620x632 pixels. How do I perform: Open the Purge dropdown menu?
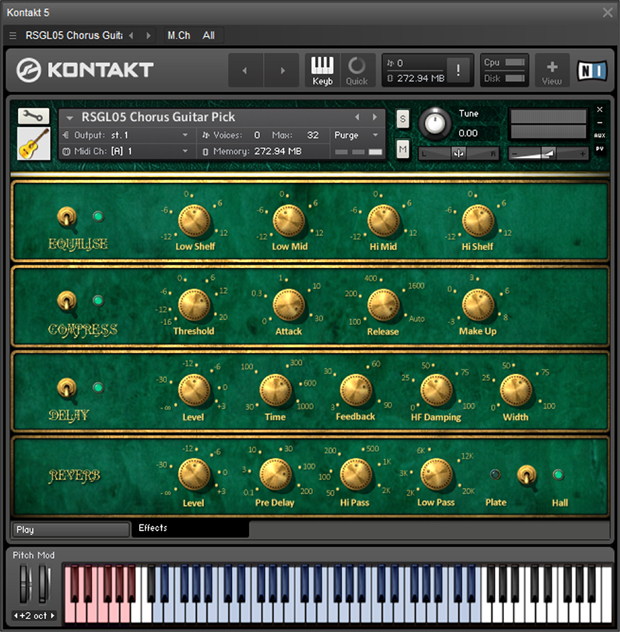[356, 135]
